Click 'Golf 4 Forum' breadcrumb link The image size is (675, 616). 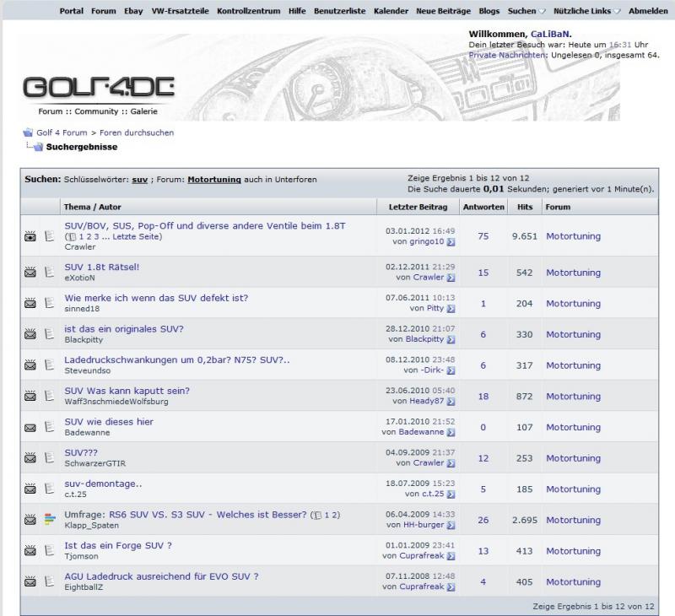[62, 132]
